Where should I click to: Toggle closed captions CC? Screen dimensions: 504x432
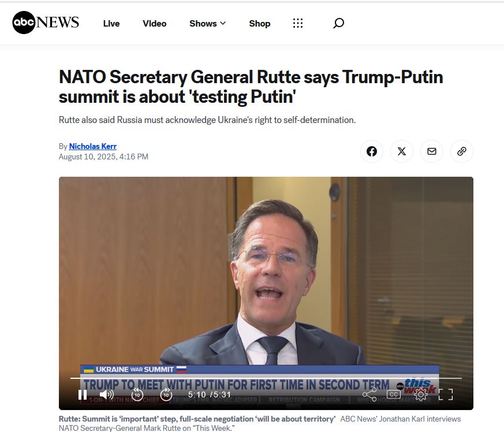tap(394, 394)
